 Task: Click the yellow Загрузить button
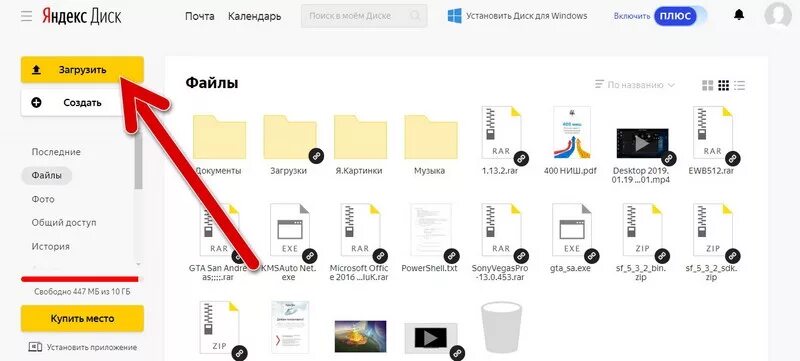[x=82, y=70]
